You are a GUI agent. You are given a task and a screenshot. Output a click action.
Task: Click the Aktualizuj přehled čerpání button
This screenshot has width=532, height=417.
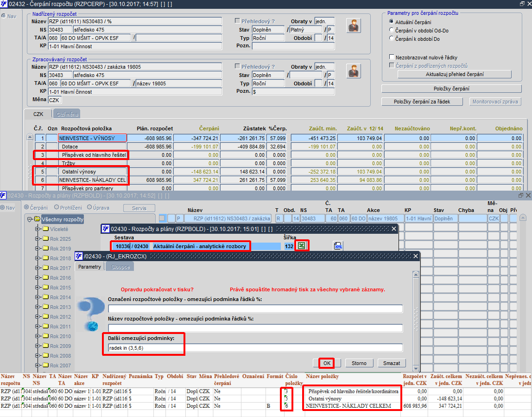(x=446, y=74)
